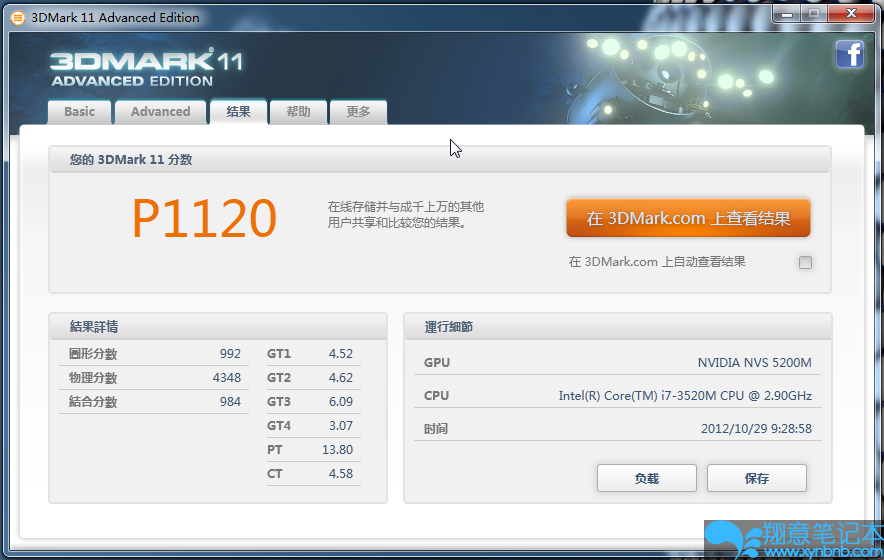
Task: Click the 保存 button
Action: 757,478
